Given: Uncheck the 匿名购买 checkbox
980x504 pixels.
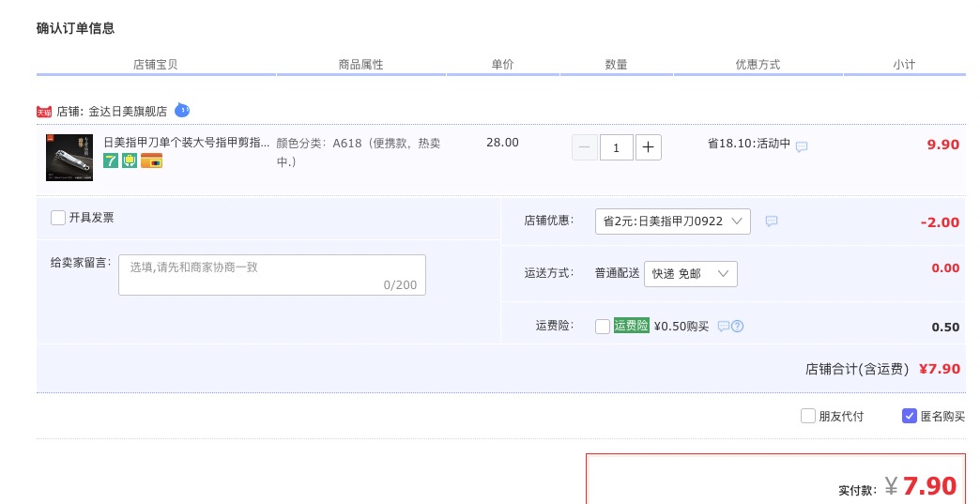Looking at the screenshot, I should (x=910, y=416).
